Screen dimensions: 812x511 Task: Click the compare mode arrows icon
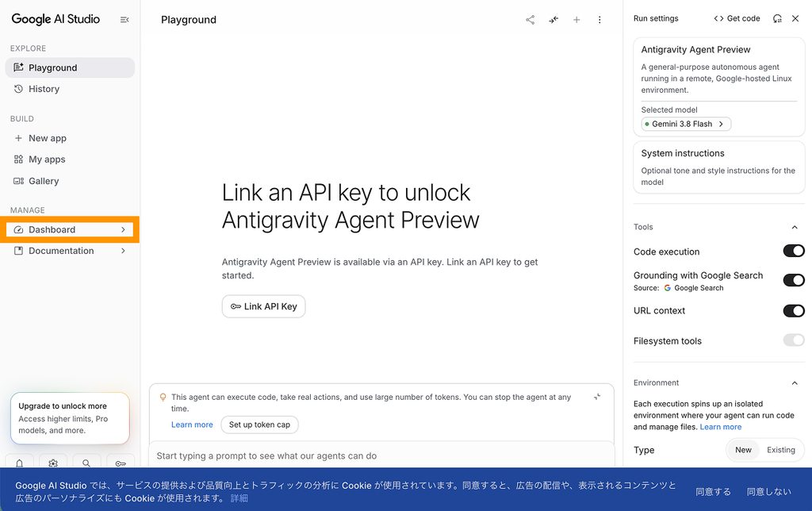tap(553, 20)
